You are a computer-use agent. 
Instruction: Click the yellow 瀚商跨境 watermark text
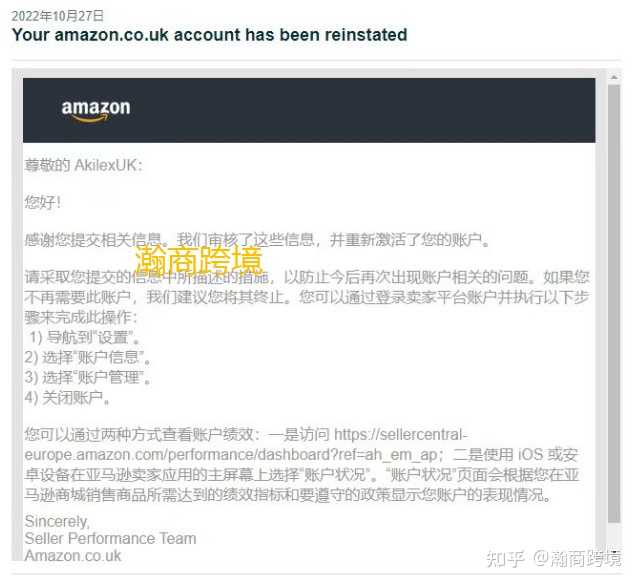point(199,259)
